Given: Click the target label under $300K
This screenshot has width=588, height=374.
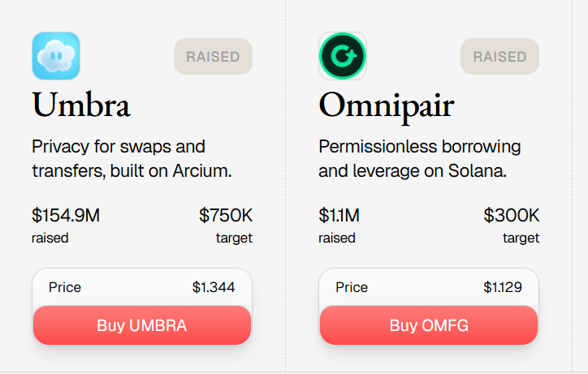Looking at the screenshot, I should [521, 238].
